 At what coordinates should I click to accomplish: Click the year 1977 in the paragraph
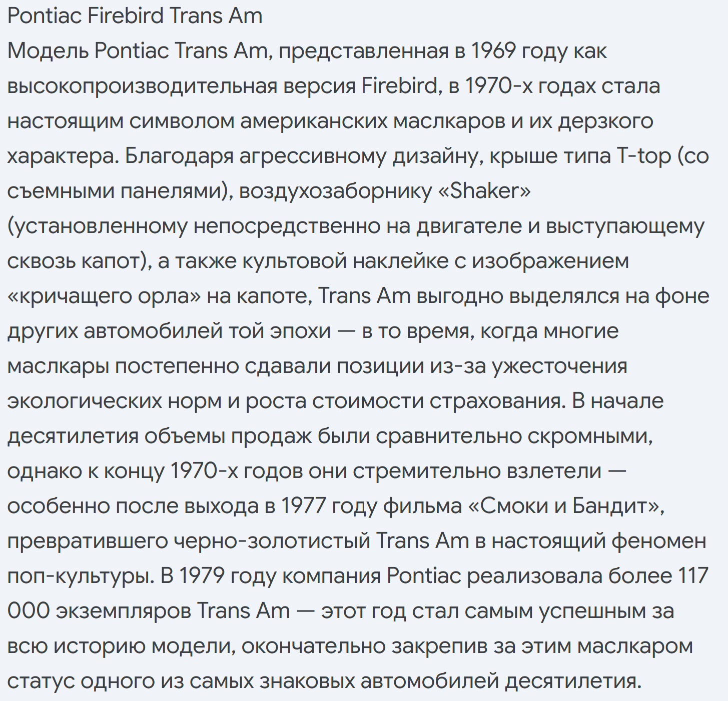(x=304, y=506)
